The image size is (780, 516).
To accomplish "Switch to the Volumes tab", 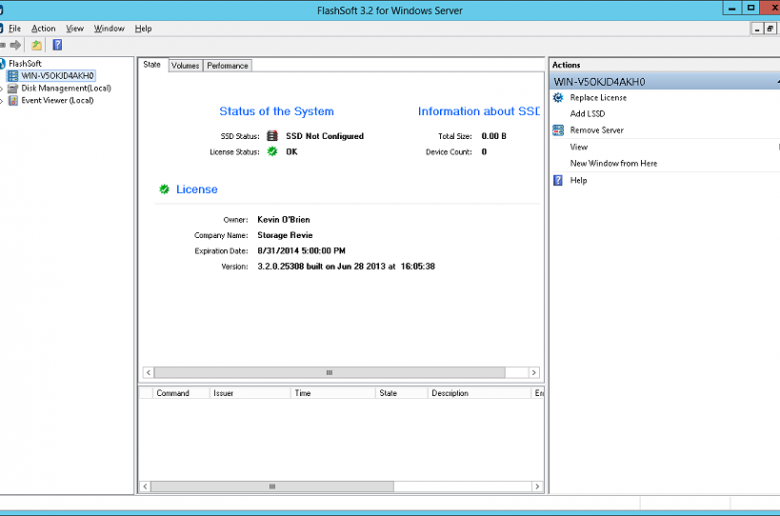I will tap(186, 66).
